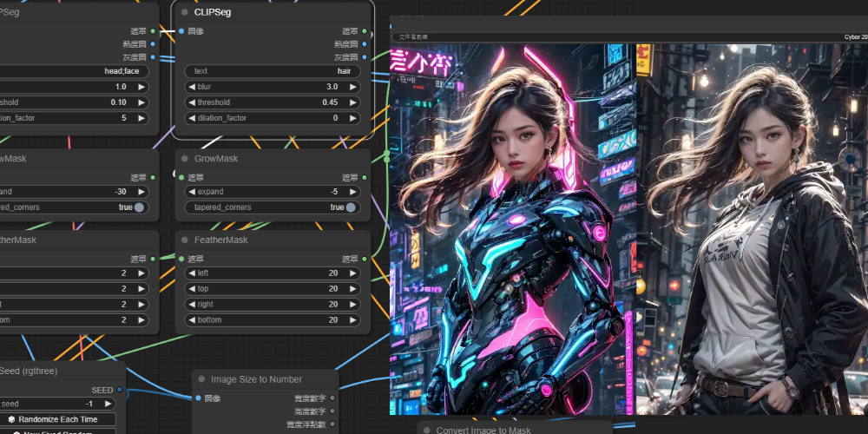Screen dimensions: 868x434
Task: Click 遮罩 output port of GrowMask expand -30
Action: (x=153, y=178)
